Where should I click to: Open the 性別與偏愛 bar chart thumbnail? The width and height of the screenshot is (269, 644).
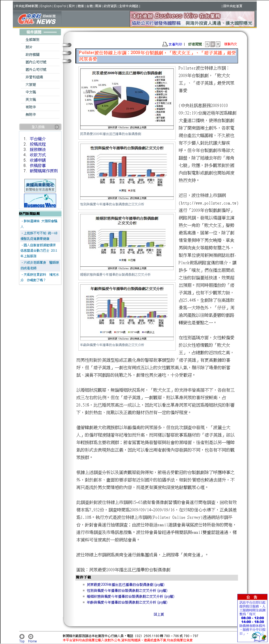[127, 171]
